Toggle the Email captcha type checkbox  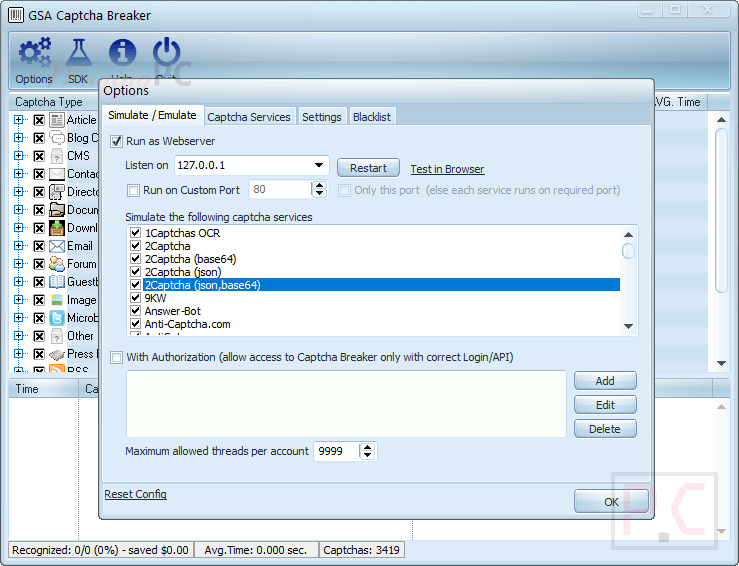[x=39, y=246]
